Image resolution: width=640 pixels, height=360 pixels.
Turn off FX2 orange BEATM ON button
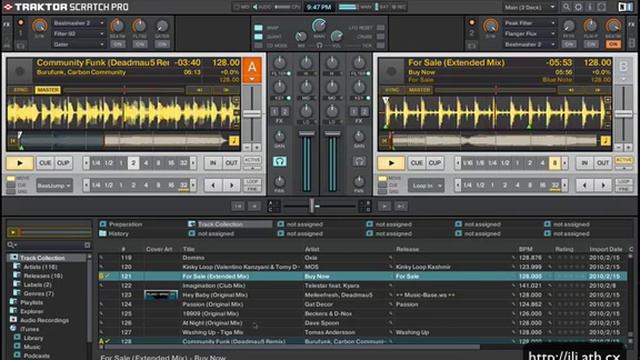(613, 44)
